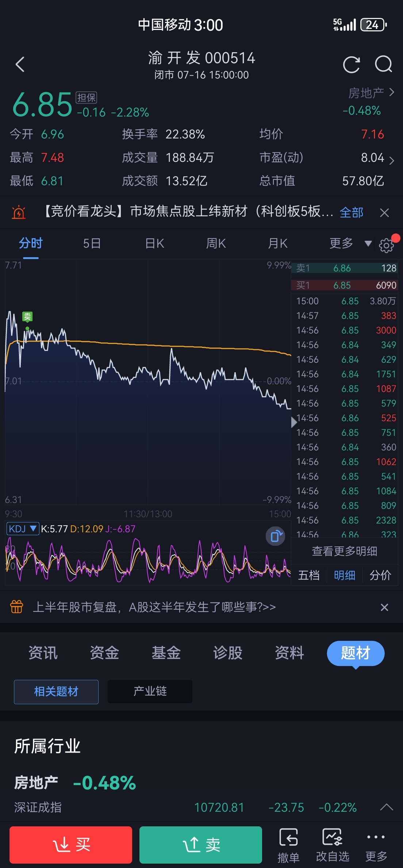Tap the red 买 buy button
Image resolution: width=403 pixels, height=868 pixels.
[x=71, y=845]
